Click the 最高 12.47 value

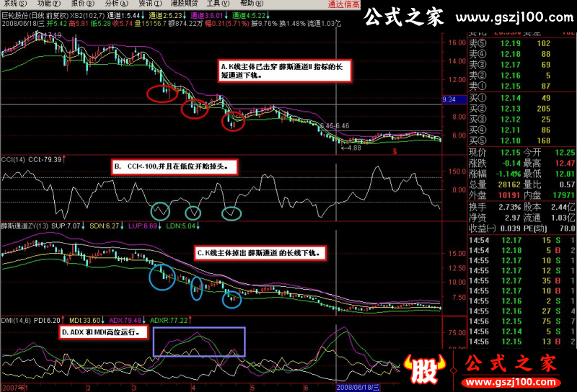[x=565, y=163]
